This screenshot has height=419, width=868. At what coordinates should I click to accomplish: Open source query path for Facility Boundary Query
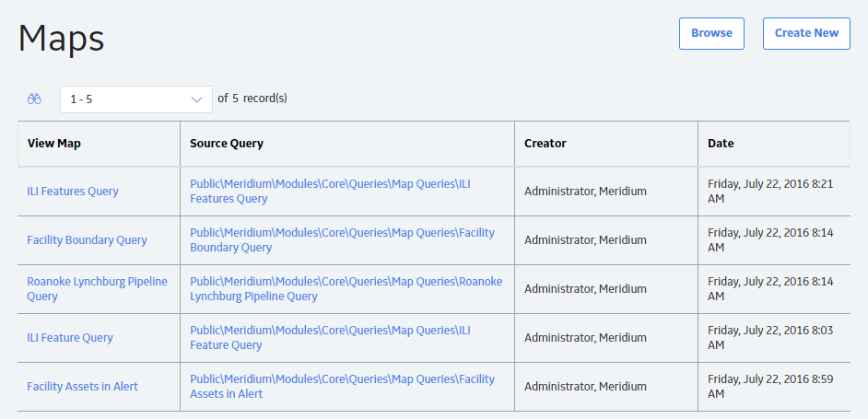(x=342, y=239)
